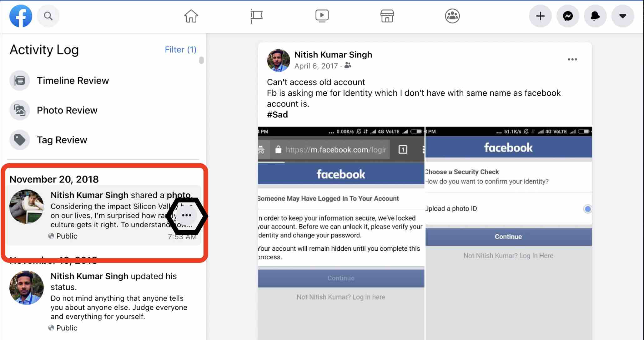The height and width of the screenshot is (340, 644).
Task: Click the Filter (1) button
Action: point(181,50)
